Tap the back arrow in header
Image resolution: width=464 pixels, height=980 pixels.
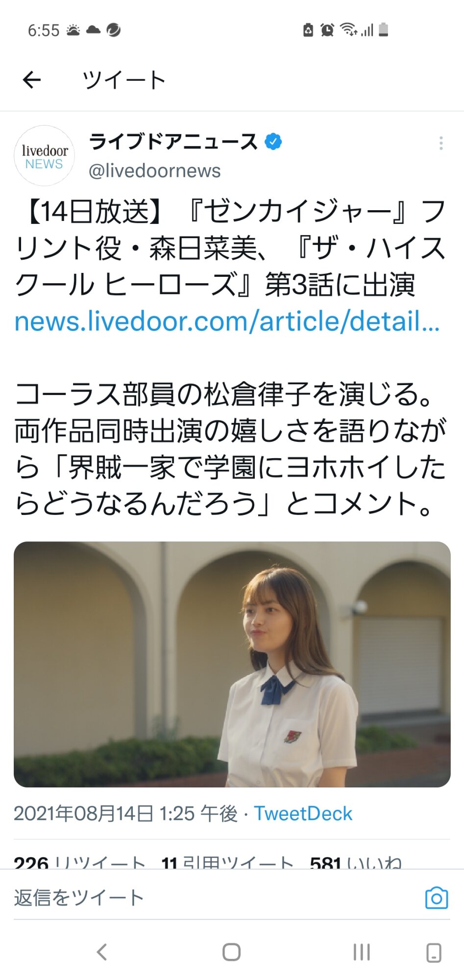[32, 80]
